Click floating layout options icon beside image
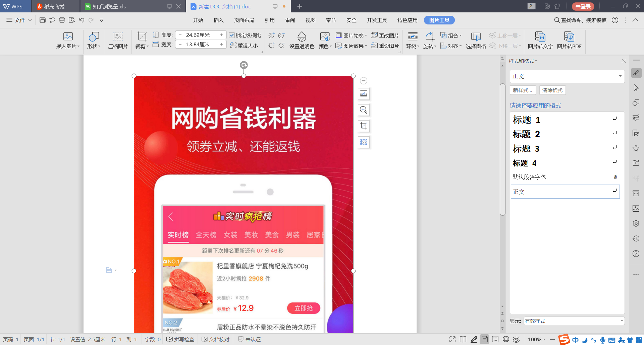The height and width of the screenshot is (345, 644). pos(364,94)
